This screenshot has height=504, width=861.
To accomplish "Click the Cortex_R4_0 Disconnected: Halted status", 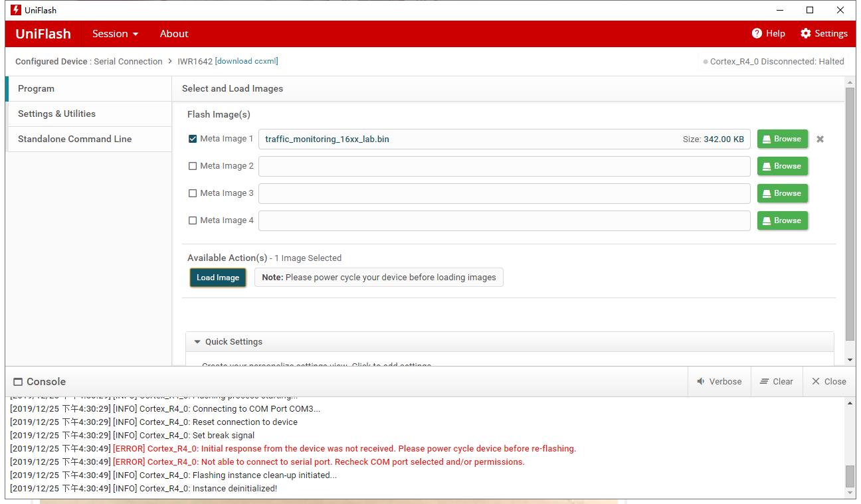I will 774,62.
